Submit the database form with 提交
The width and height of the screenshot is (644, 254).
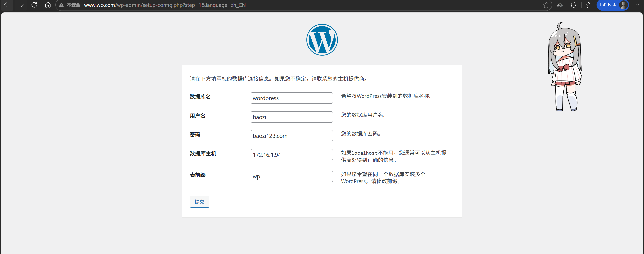(x=199, y=202)
